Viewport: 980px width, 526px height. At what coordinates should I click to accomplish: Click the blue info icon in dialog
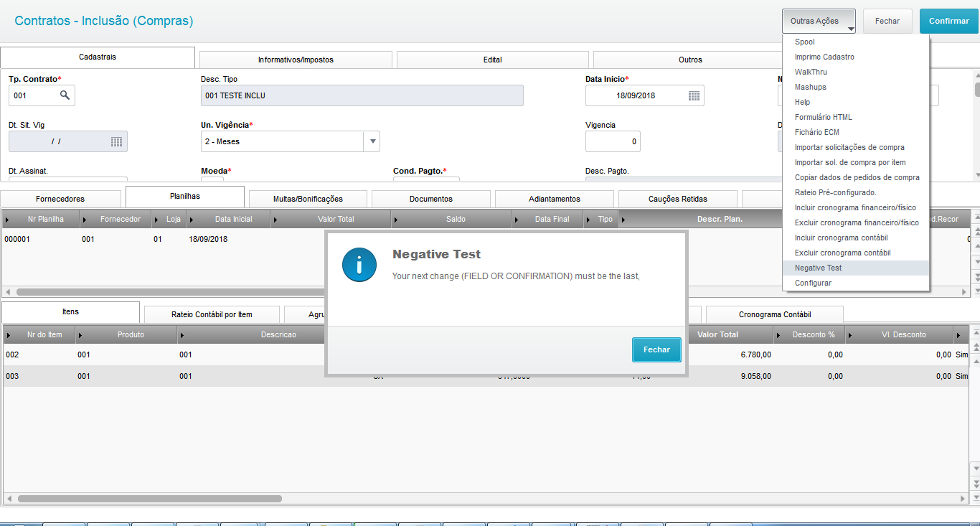click(359, 264)
